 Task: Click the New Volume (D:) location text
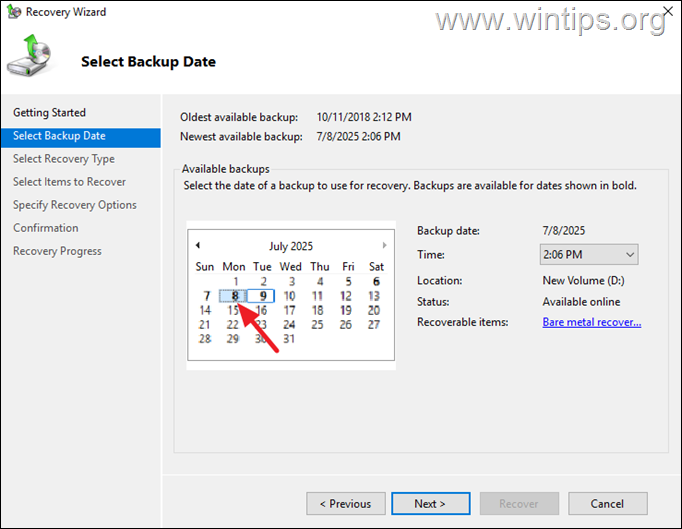click(584, 281)
